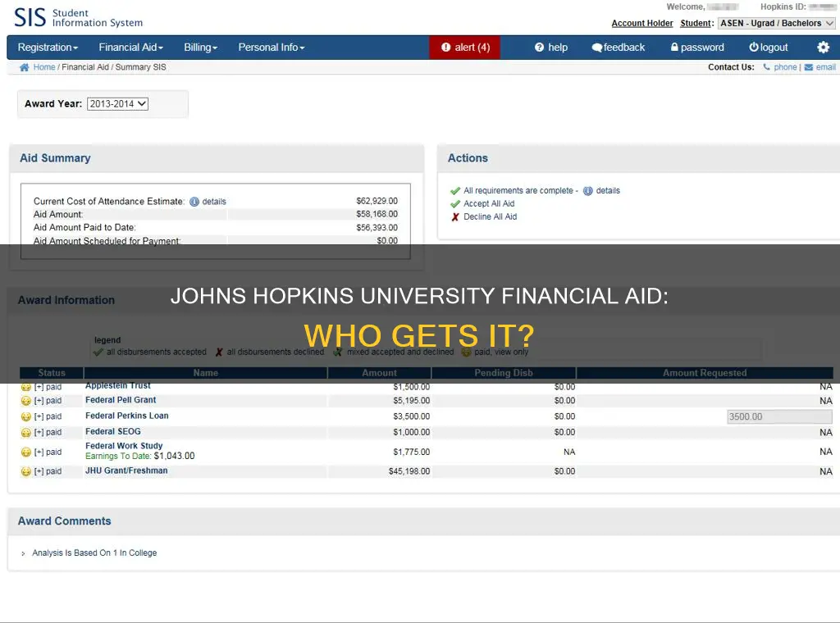This screenshot has width=840, height=623.
Task: Click the email envelope icon
Action: pyautogui.click(x=808, y=67)
